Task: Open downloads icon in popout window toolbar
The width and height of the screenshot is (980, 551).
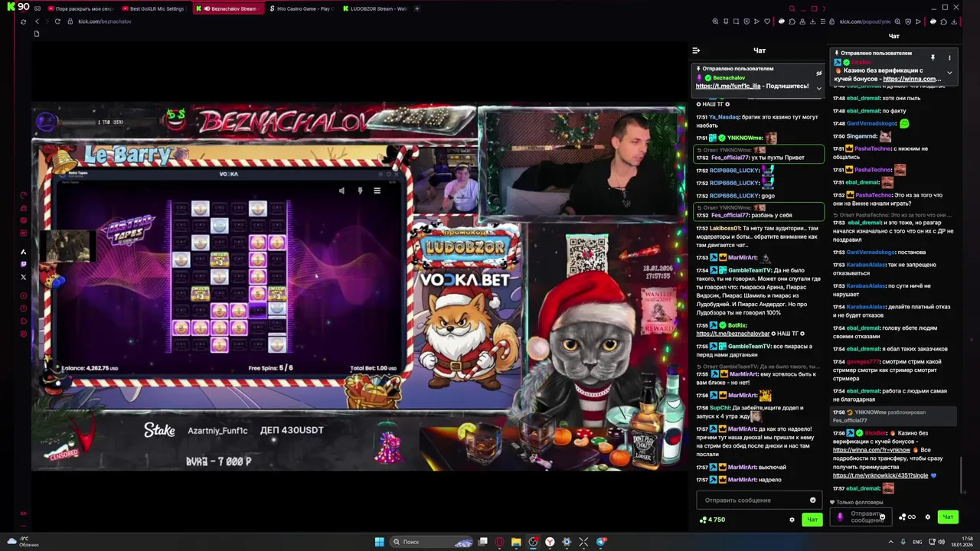Action: (x=954, y=21)
